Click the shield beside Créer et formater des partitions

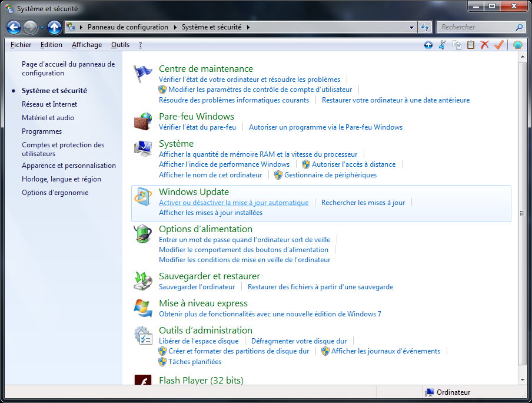162,351
